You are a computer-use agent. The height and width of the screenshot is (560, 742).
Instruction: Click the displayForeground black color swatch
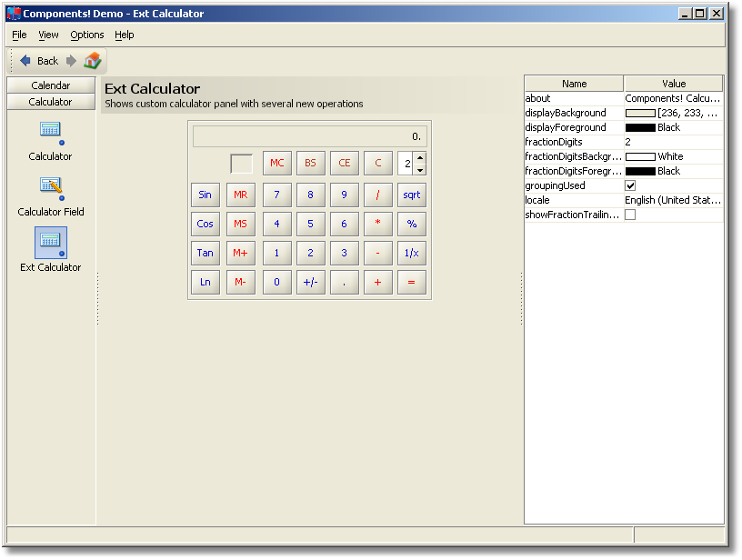pyautogui.click(x=640, y=127)
